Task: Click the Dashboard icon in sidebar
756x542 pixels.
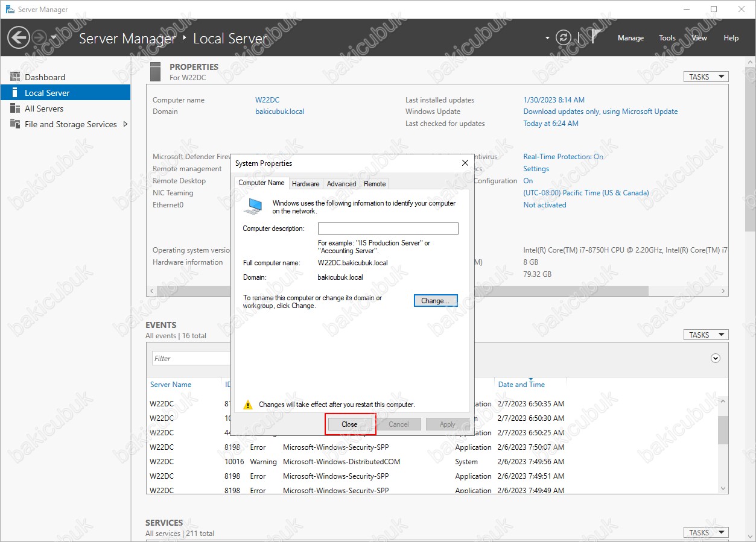Action: click(x=15, y=77)
